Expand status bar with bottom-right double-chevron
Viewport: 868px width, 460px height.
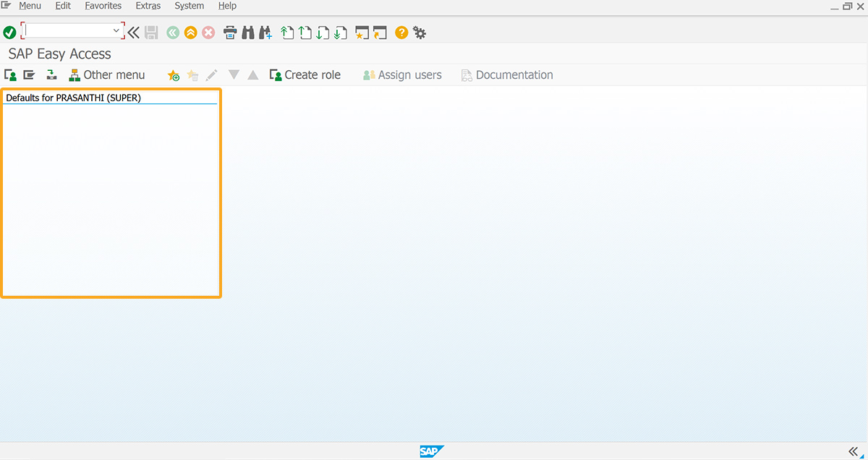pyautogui.click(x=853, y=451)
